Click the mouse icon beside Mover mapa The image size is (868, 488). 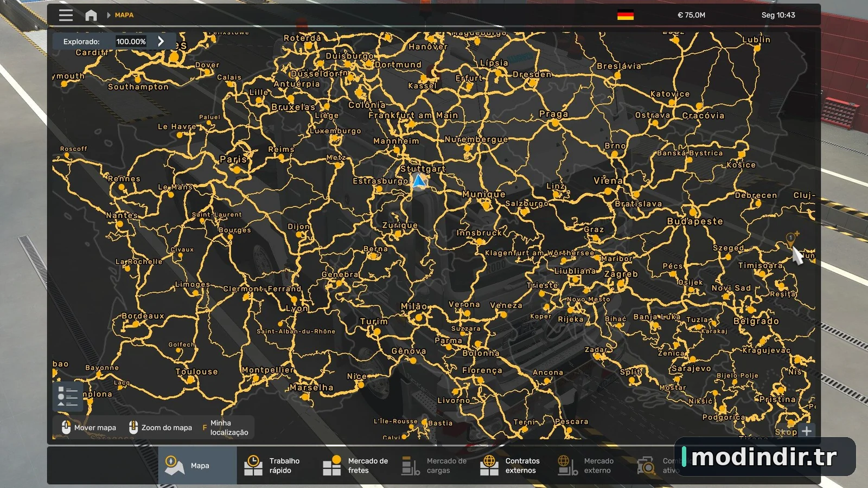pos(66,427)
